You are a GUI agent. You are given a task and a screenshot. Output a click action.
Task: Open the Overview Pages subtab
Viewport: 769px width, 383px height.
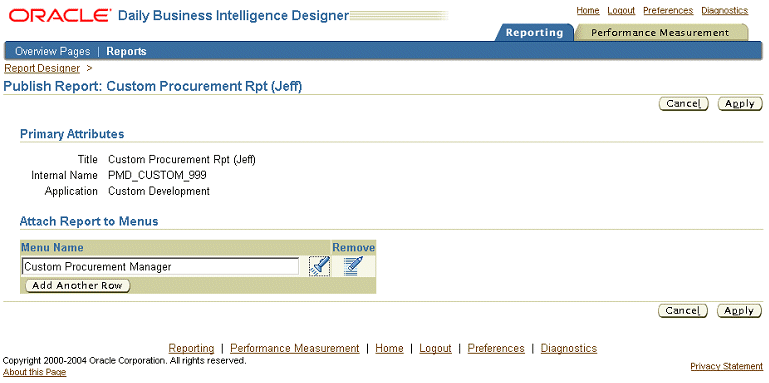point(52,51)
